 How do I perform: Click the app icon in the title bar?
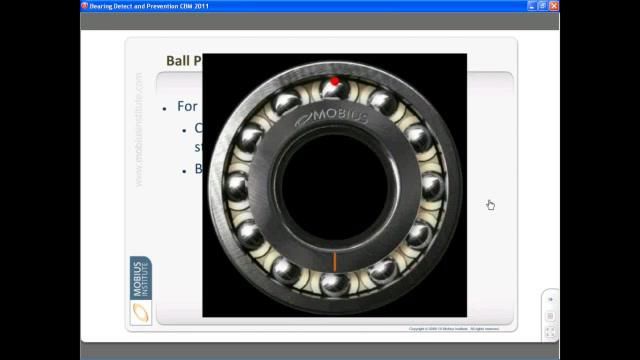pos(84,6)
